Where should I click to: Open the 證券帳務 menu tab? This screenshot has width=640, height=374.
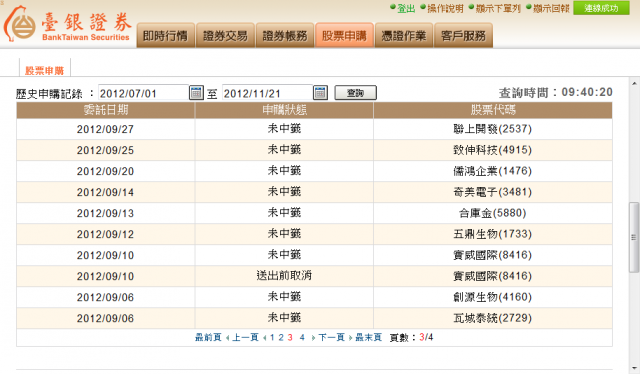[285, 36]
